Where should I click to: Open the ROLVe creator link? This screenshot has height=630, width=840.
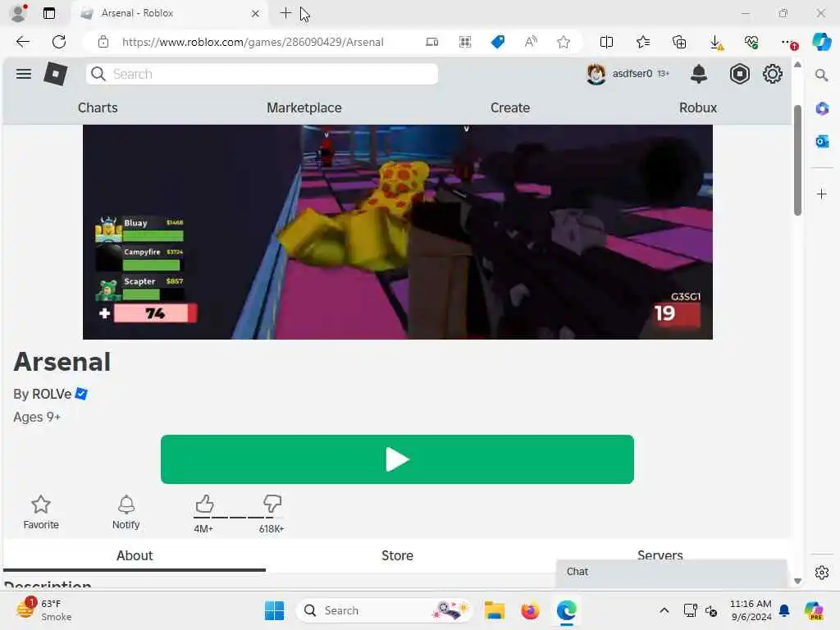(x=52, y=394)
